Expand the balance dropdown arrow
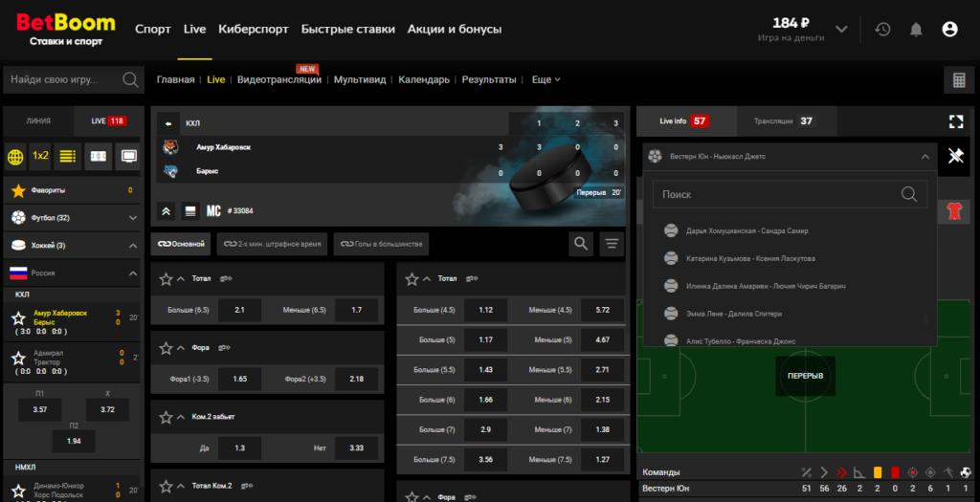 pyautogui.click(x=841, y=30)
